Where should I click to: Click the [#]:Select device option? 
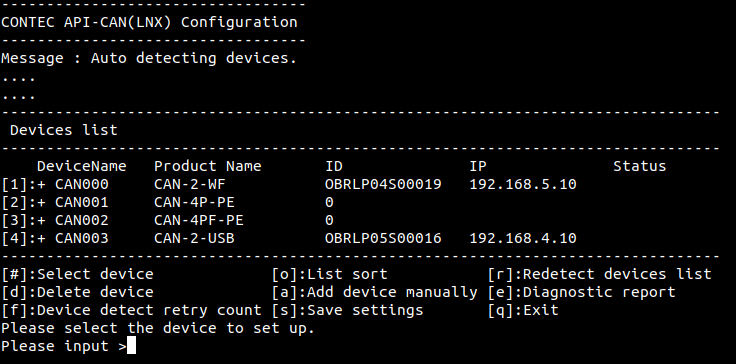(x=77, y=274)
